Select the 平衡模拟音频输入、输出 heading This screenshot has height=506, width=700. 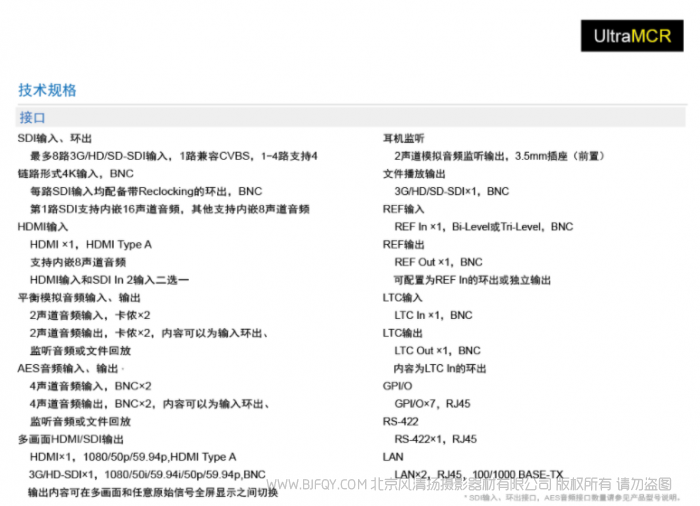[79, 298]
